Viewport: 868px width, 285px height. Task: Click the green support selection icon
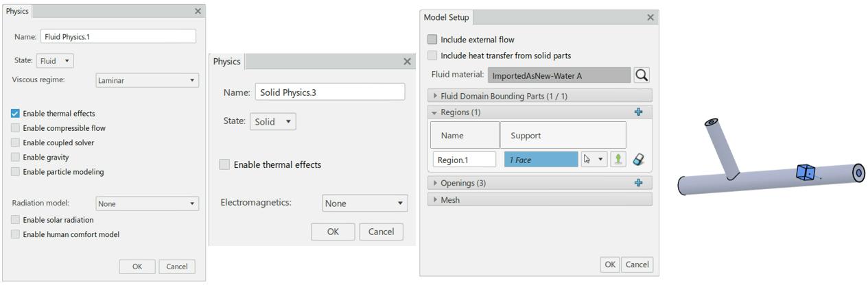[x=618, y=159]
